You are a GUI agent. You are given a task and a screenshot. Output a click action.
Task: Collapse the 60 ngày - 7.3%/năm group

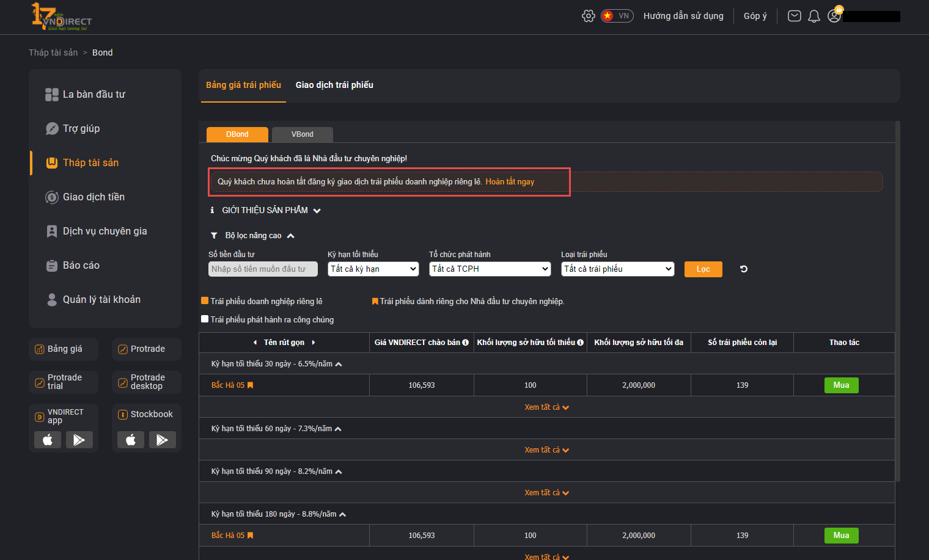(x=338, y=429)
